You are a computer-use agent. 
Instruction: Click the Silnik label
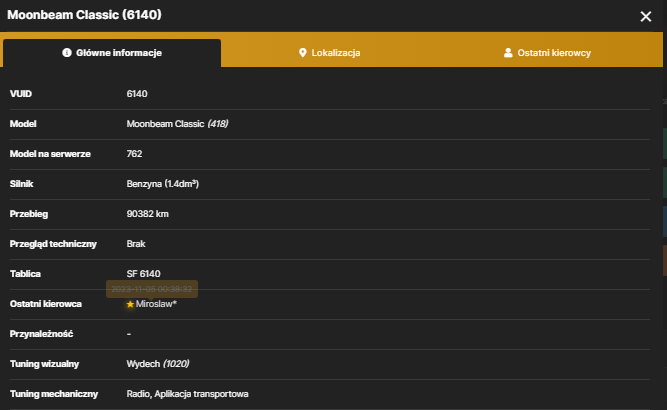[x=21, y=184]
